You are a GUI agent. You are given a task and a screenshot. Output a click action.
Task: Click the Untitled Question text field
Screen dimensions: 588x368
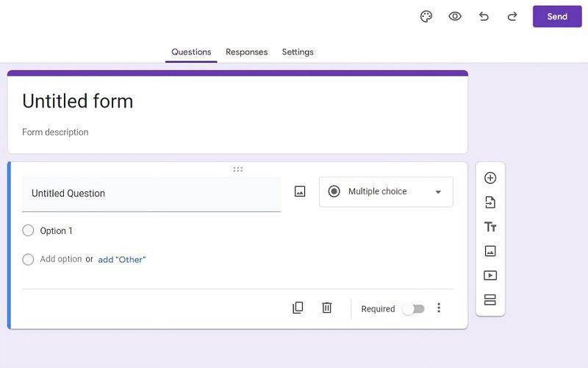click(151, 194)
